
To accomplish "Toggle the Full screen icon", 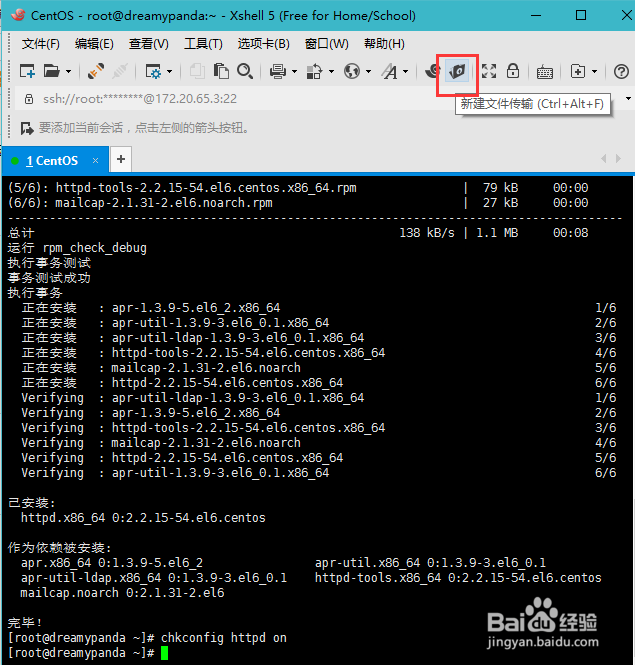I will 489,71.
